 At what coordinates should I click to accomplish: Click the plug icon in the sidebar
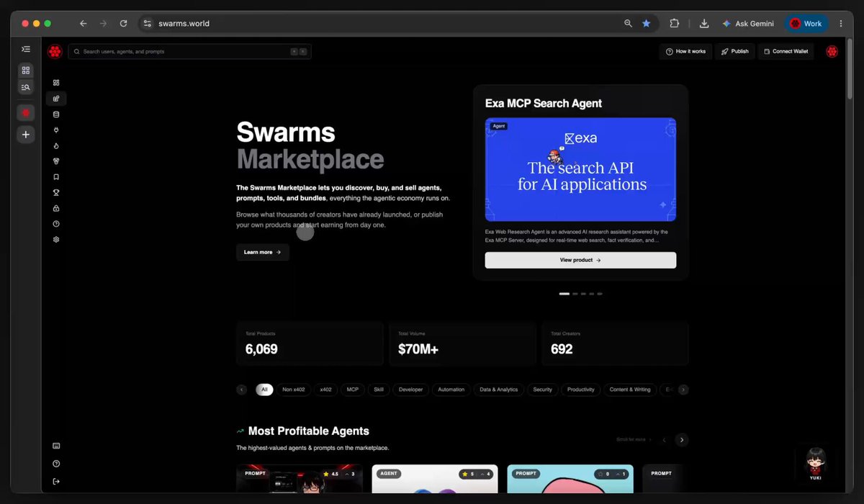pos(56,130)
